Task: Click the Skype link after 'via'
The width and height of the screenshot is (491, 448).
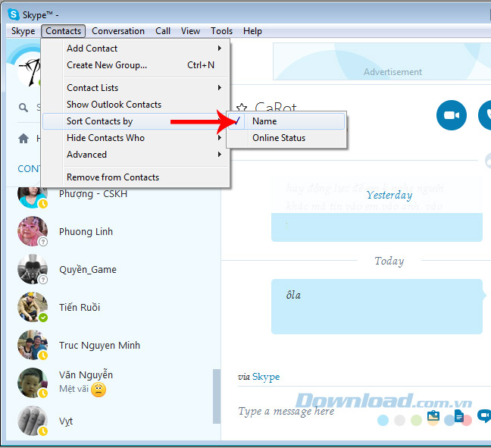Action: point(266,377)
